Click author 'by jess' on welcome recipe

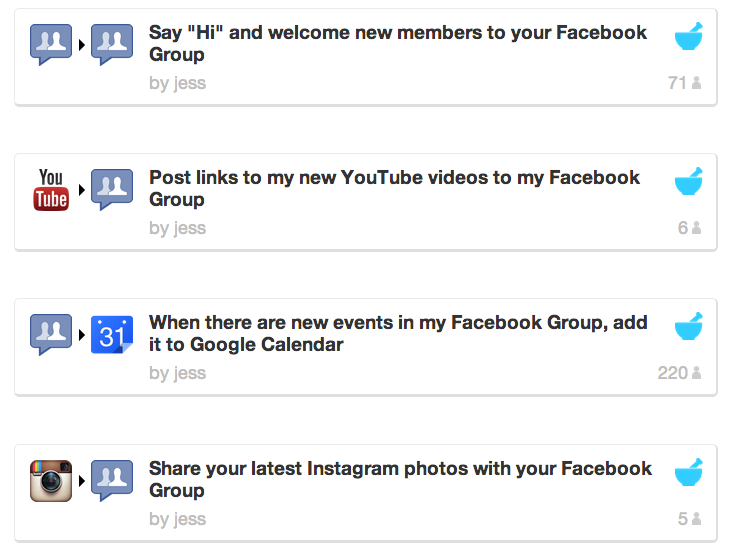[177, 83]
